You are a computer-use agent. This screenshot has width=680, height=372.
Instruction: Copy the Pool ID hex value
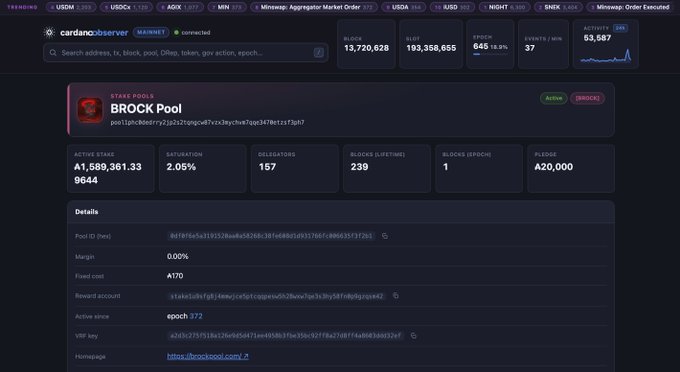pos(385,236)
